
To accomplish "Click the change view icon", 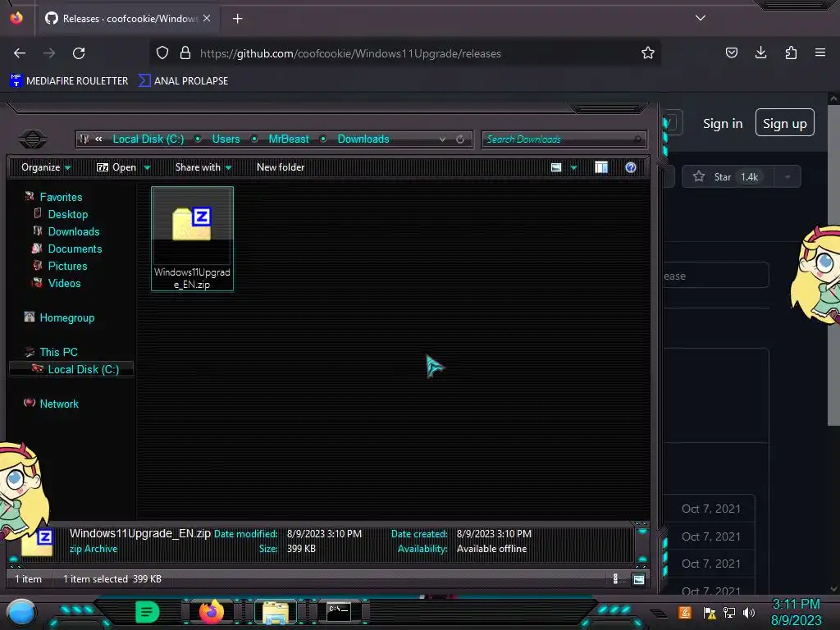I will 556,167.
